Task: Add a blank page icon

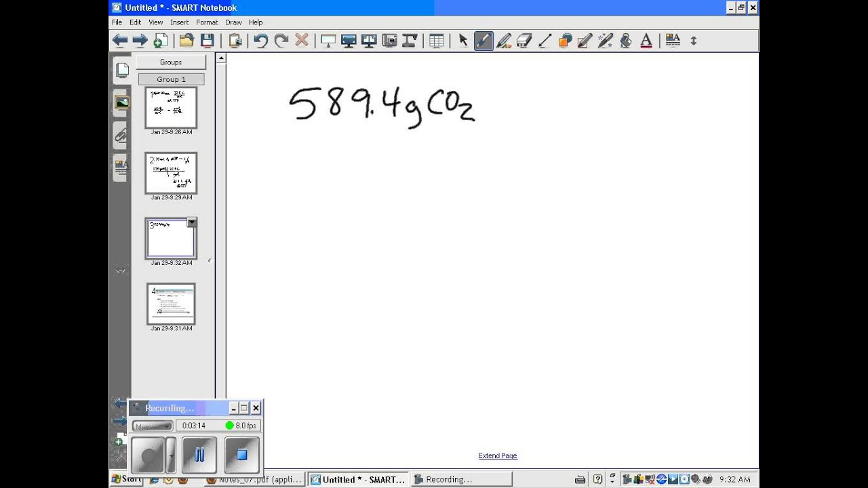Action: pyautogui.click(x=160, y=41)
